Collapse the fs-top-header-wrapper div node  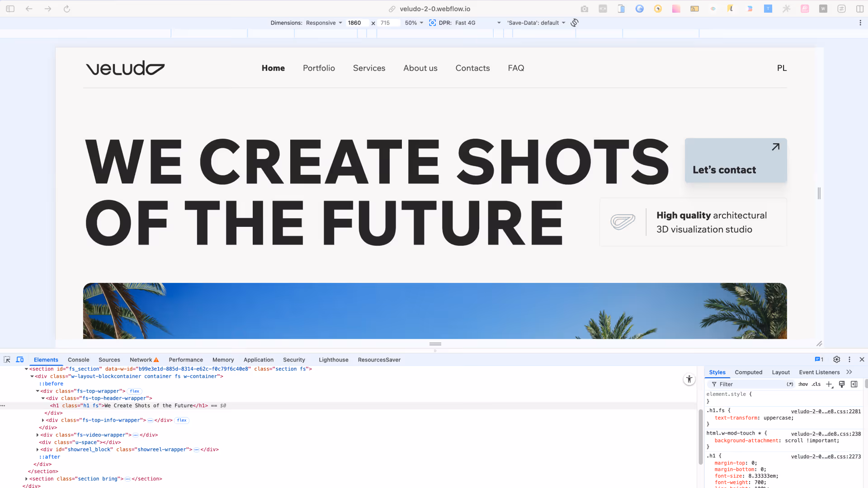tap(43, 399)
